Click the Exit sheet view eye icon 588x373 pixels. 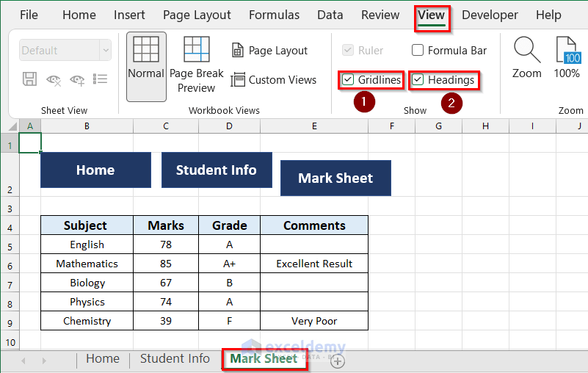pos(54,79)
